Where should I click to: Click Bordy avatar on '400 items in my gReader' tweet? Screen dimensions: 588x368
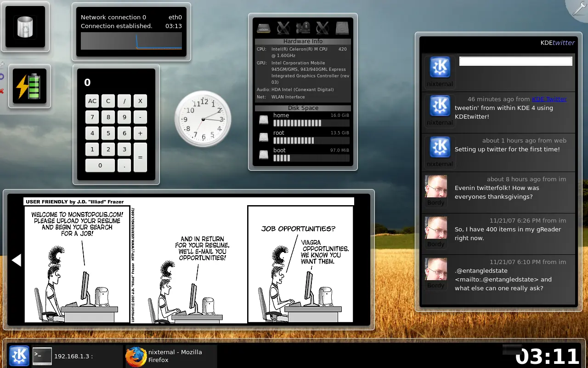436,228
